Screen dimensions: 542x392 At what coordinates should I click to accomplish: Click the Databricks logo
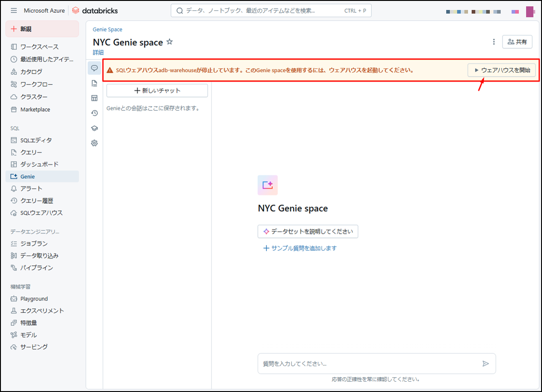click(x=95, y=11)
